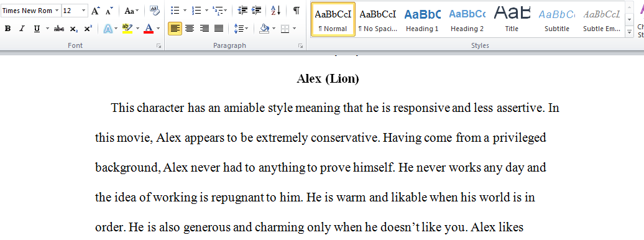Viewport: 644px width, 240px height.
Task: Expand the full Styles gallery
Action: click(629, 32)
